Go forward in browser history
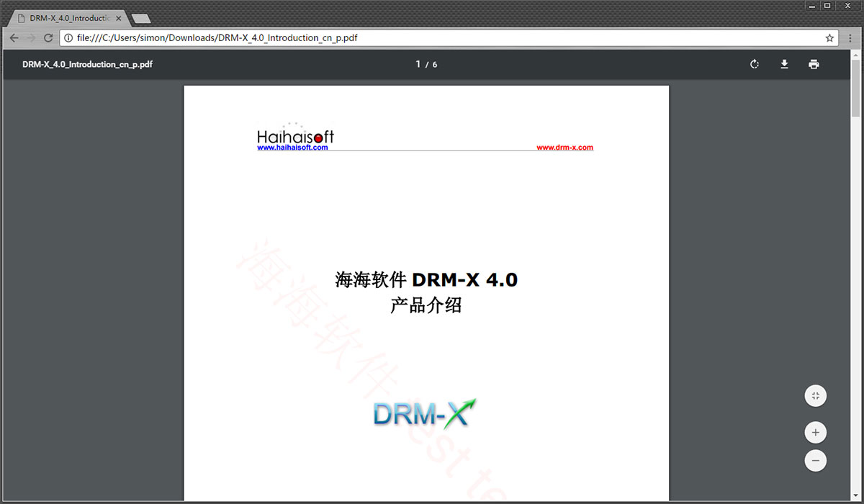 (31, 38)
